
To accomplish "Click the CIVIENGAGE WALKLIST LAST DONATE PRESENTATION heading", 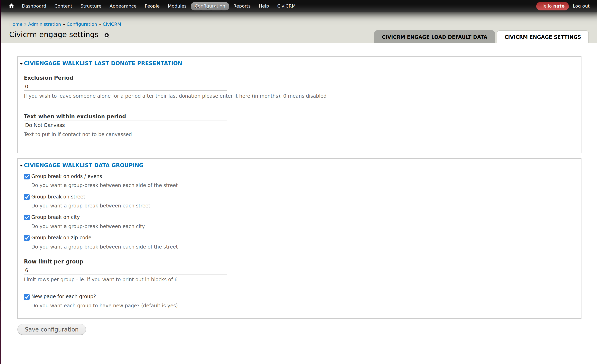I will [x=103, y=63].
